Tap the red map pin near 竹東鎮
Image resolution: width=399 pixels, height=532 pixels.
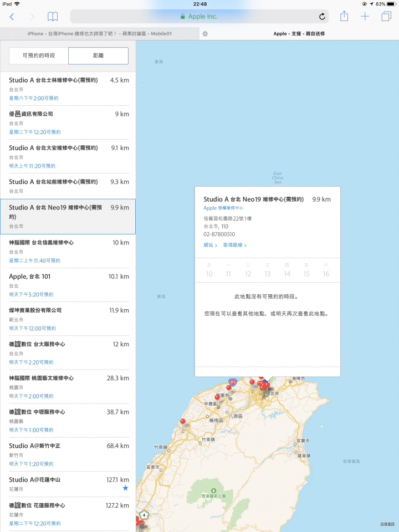point(183,422)
